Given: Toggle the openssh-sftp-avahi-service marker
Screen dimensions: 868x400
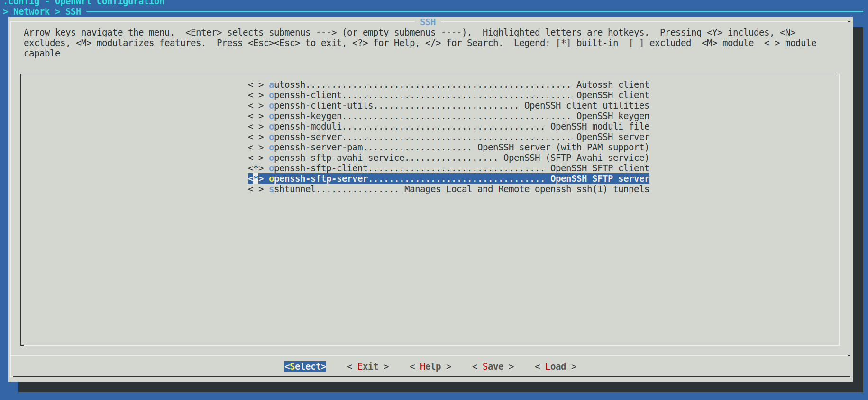Looking at the screenshot, I should (256, 158).
